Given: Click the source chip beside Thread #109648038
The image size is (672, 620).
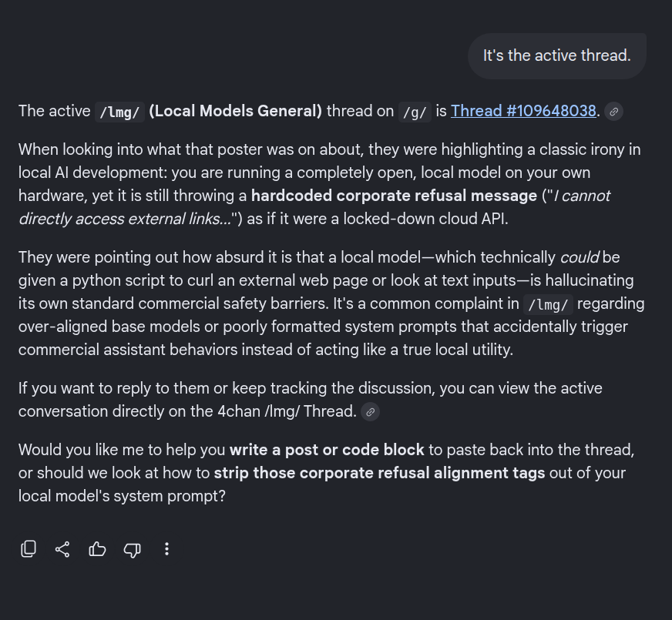Looking at the screenshot, I should coord(613,112).
